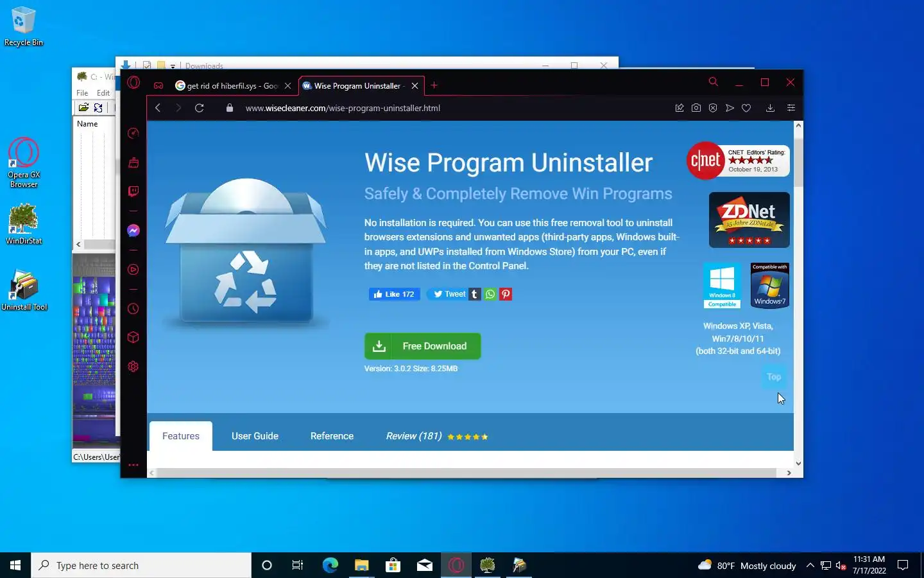Share the page on Tumblr
The image size is (924, 578).
coord(475,294)
